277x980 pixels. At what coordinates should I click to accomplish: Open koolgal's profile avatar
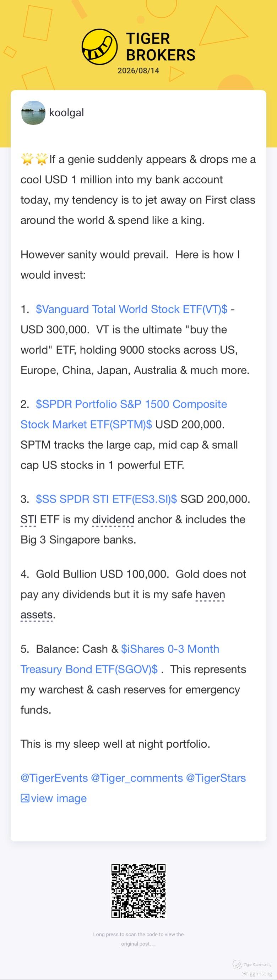(33, 113)
